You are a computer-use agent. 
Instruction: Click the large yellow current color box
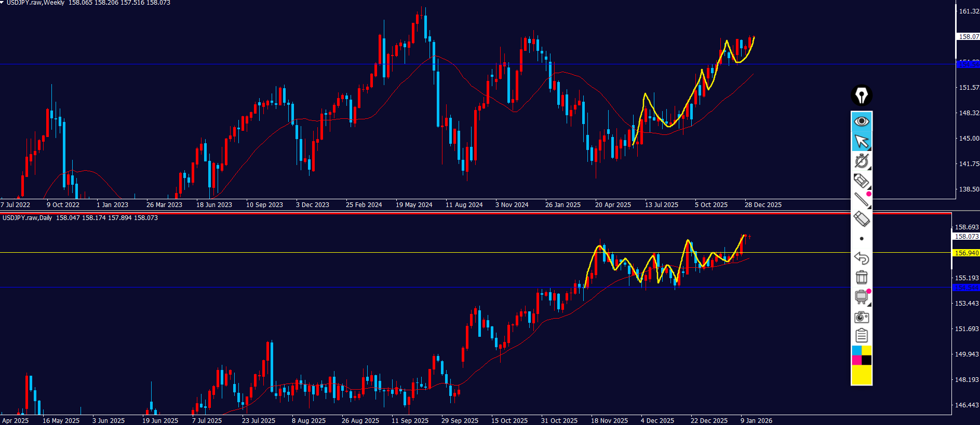pos(862,375)
